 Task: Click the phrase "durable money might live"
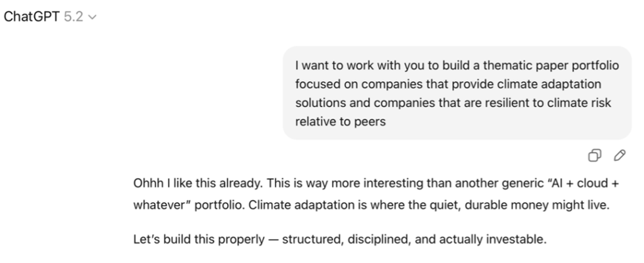(540, 204)
